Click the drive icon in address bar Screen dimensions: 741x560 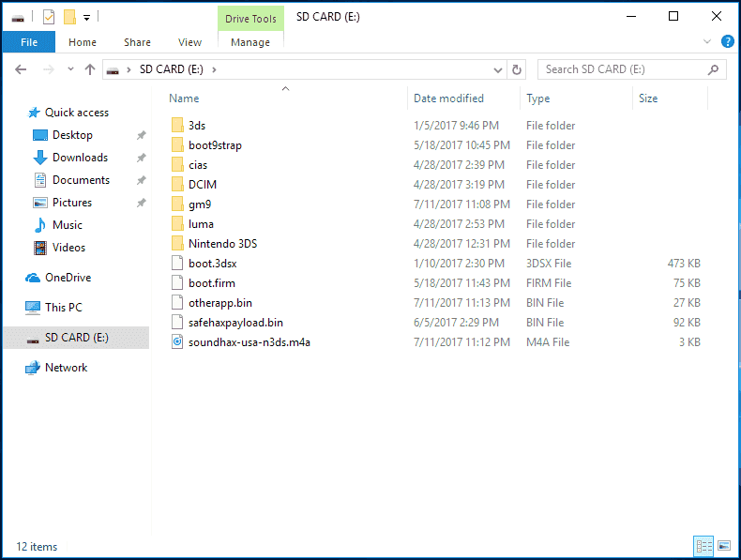pyautogui.click(x=113, y=70)
